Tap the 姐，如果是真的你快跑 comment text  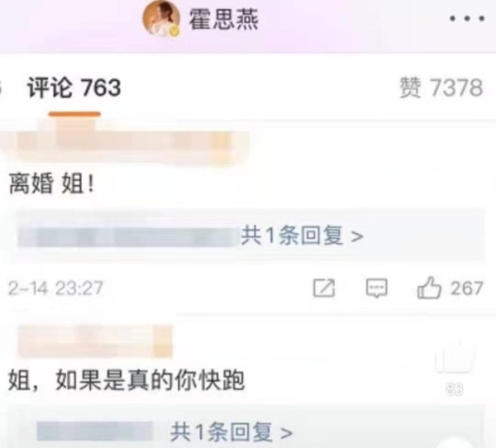pyautogui.click(x=126, y=380)
